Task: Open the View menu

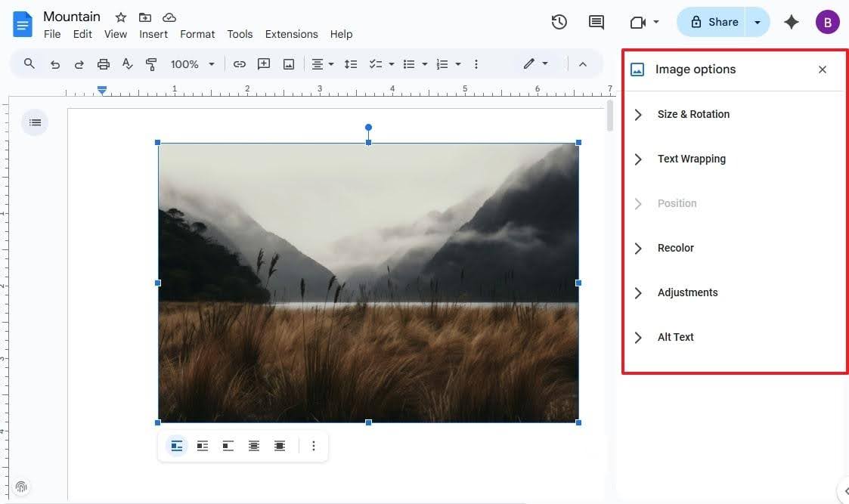Action: pos(116,34)
